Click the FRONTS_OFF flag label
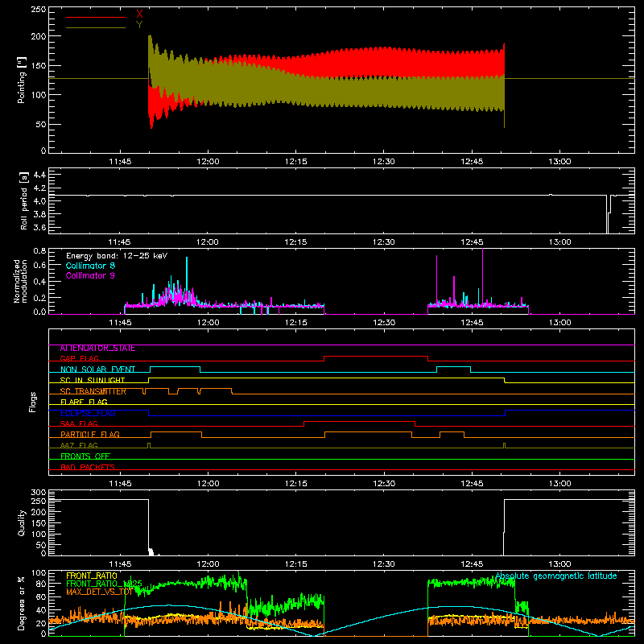Screen dimensions: 644x644 click(x=85, y=456)
